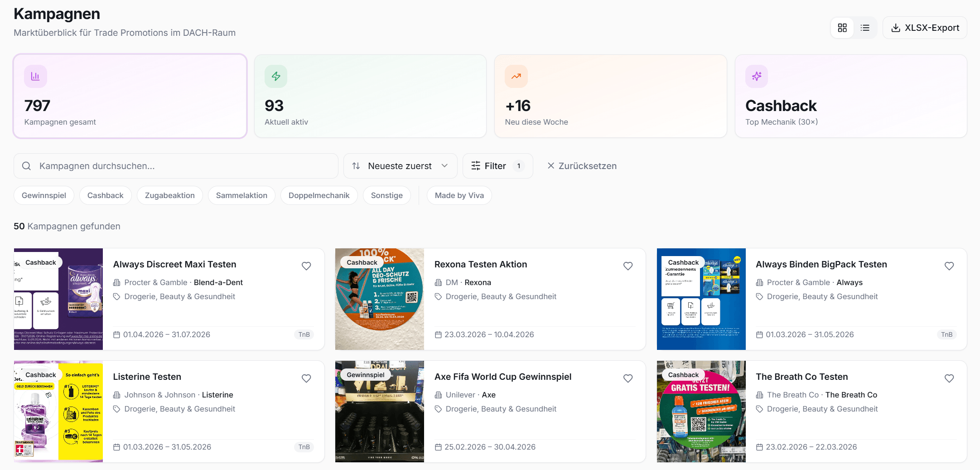The image size is (980, 470).
Task: Click heart icon on Rexona Testen Aktion
Action: tap(628, 266)
